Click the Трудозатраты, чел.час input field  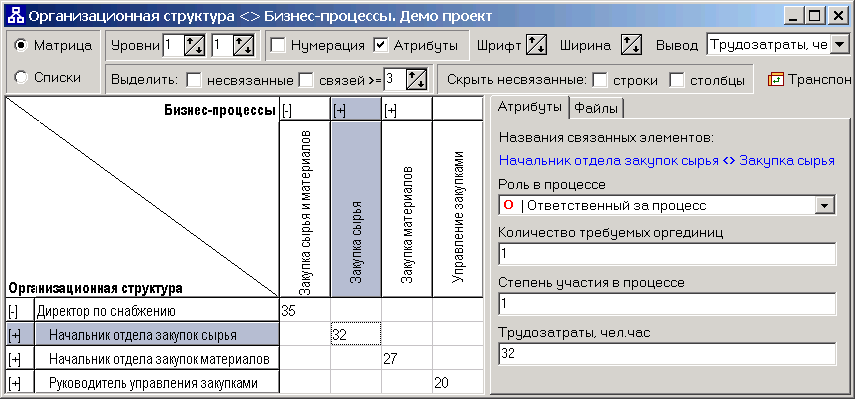click(667, 354)
